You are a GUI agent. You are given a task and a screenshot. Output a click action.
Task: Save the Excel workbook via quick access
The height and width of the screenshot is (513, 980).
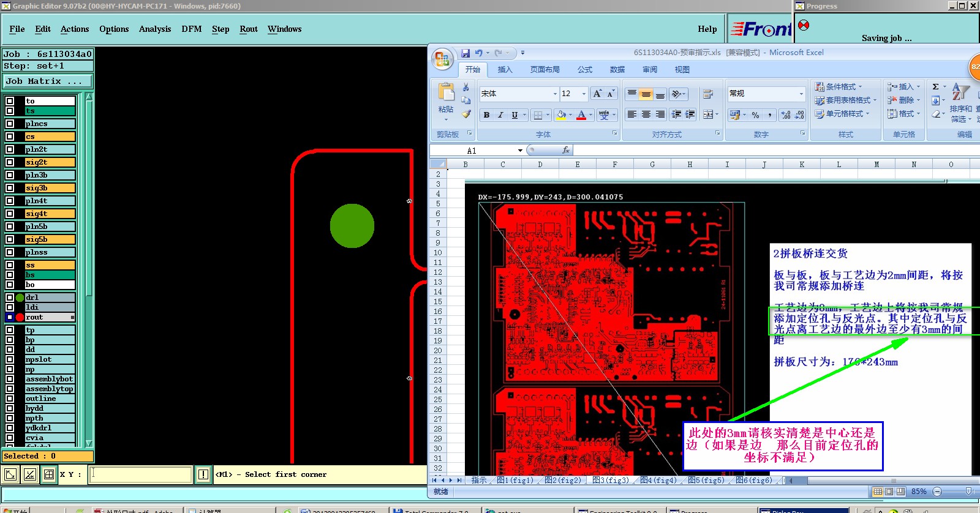point(466,53)
